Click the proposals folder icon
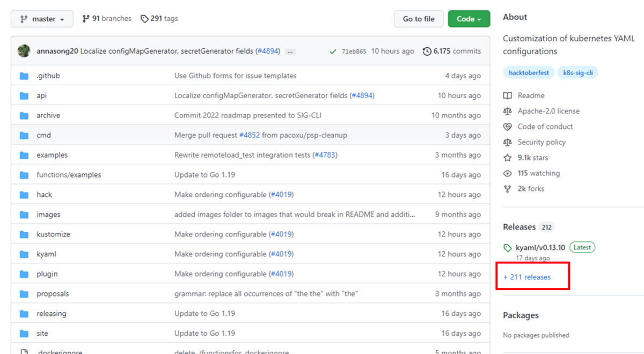 pos(24,294)
